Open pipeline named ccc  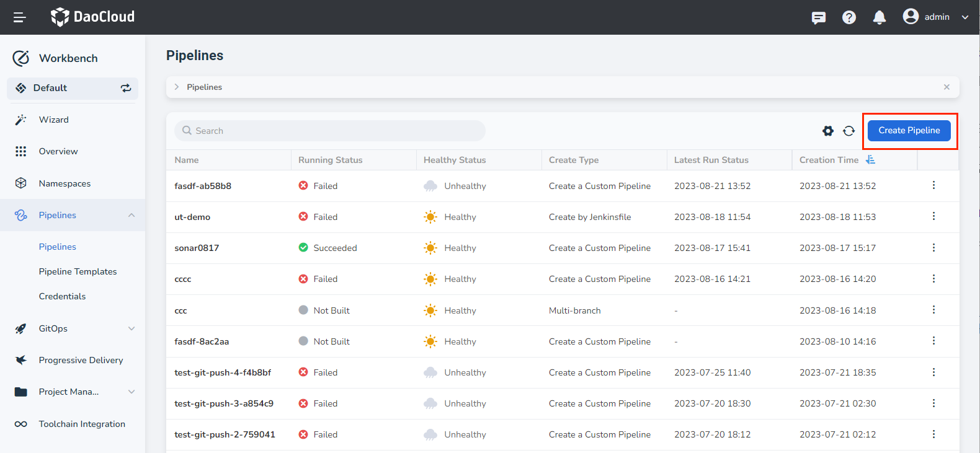click(x=180, y=310)
